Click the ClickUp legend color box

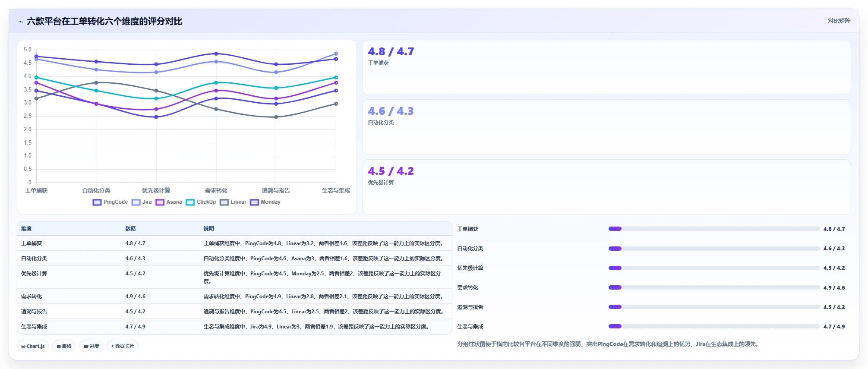point(190,202)
